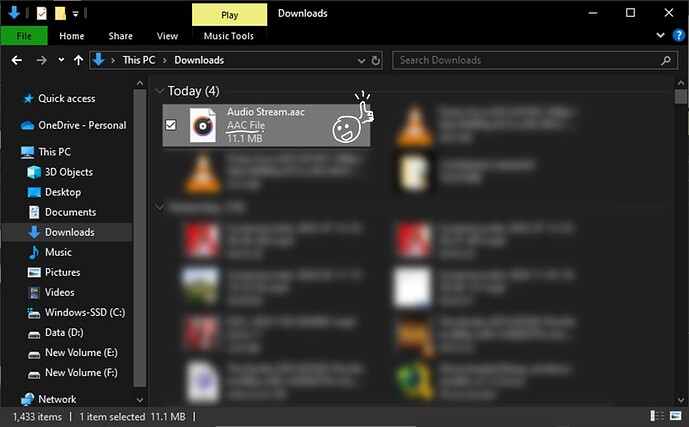Uncheck the Audio Stream.aac checkbox
Image resolution: width=689 pixels, height=427 pixels.
[171, 125]
